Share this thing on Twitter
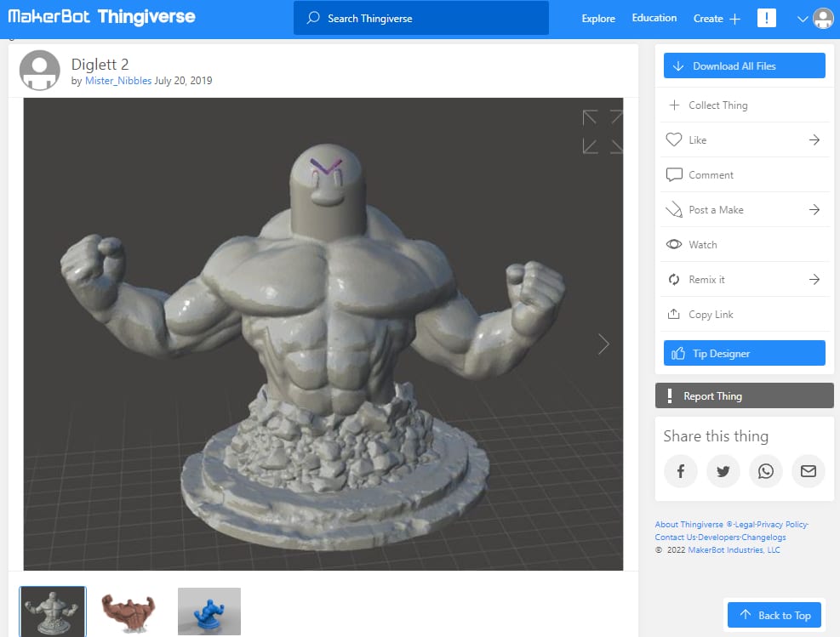 pos(723,471)
